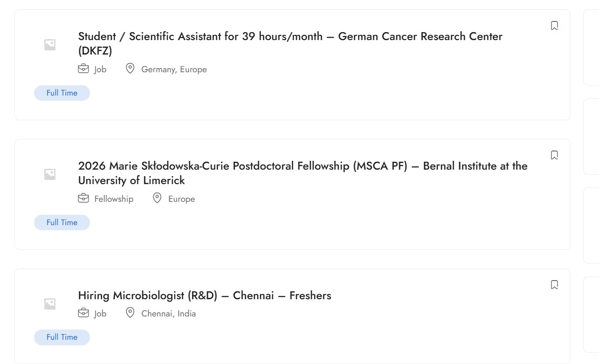The image size is (599, 364).
Task: Open the Hiring Microbiologist (R&D) Chennai posting
Action: pos(204,295)
